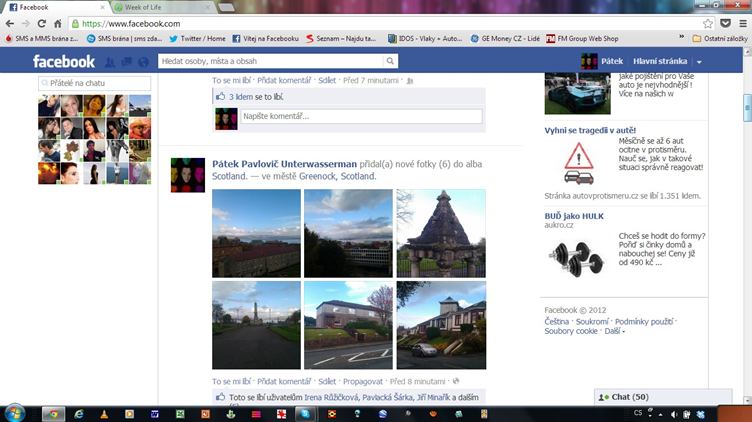
Task: Open pyramid-roof monument photo thumbnail
Action: 441,234
